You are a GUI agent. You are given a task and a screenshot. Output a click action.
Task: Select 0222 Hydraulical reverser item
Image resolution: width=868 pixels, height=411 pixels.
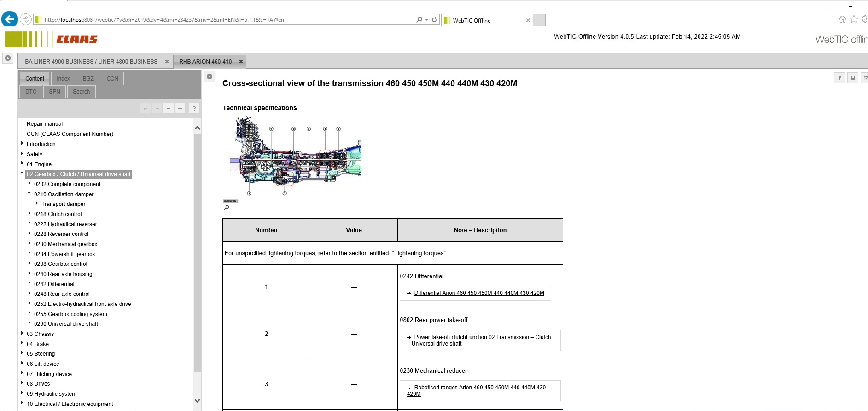click(65, 224)
